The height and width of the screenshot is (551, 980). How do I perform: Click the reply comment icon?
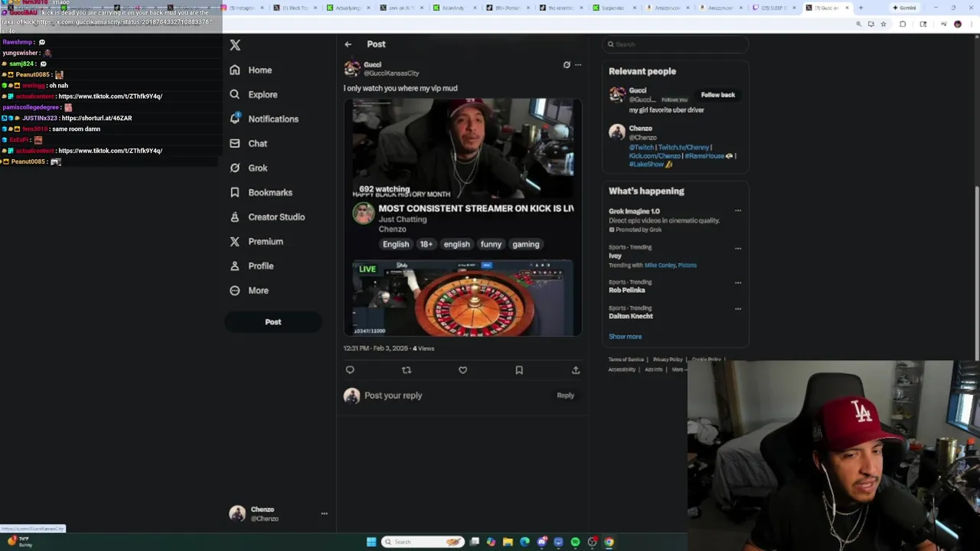pyautogui.click(x=350, y=370)
